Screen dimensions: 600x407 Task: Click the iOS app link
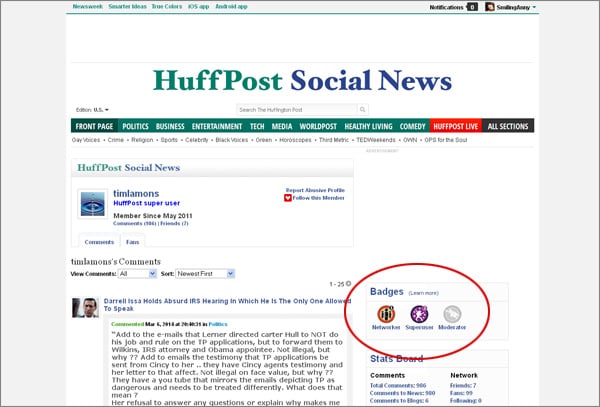pyautogui.click(x=199, y=7)
